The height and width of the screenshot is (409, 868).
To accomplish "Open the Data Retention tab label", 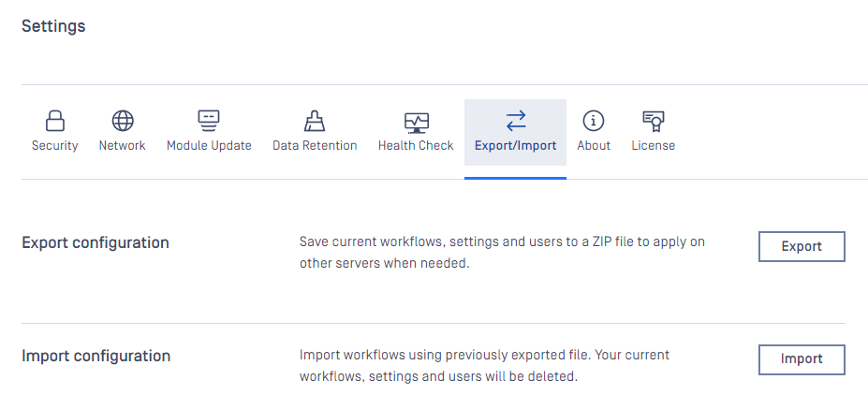I will 315,146.
